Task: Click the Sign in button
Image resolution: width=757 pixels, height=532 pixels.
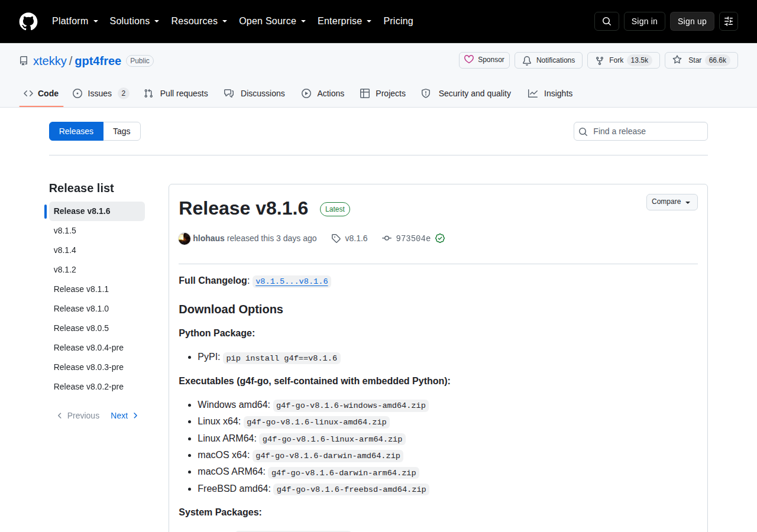Action: [645, 21]
